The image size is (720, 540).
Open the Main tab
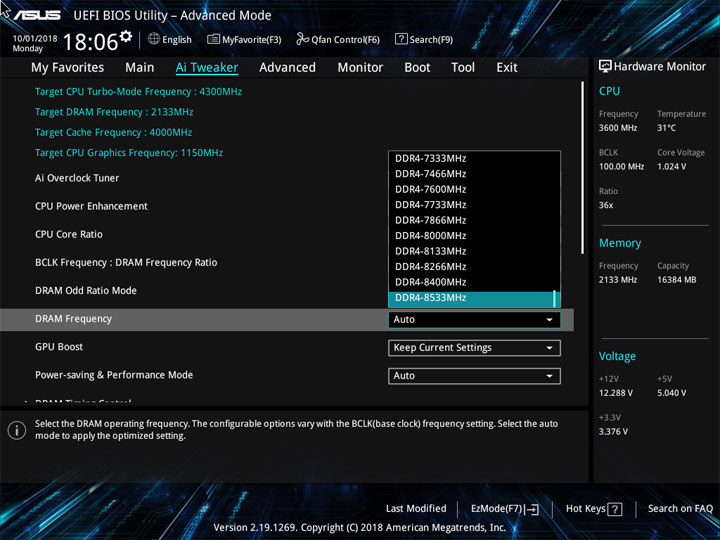[140, 68]
